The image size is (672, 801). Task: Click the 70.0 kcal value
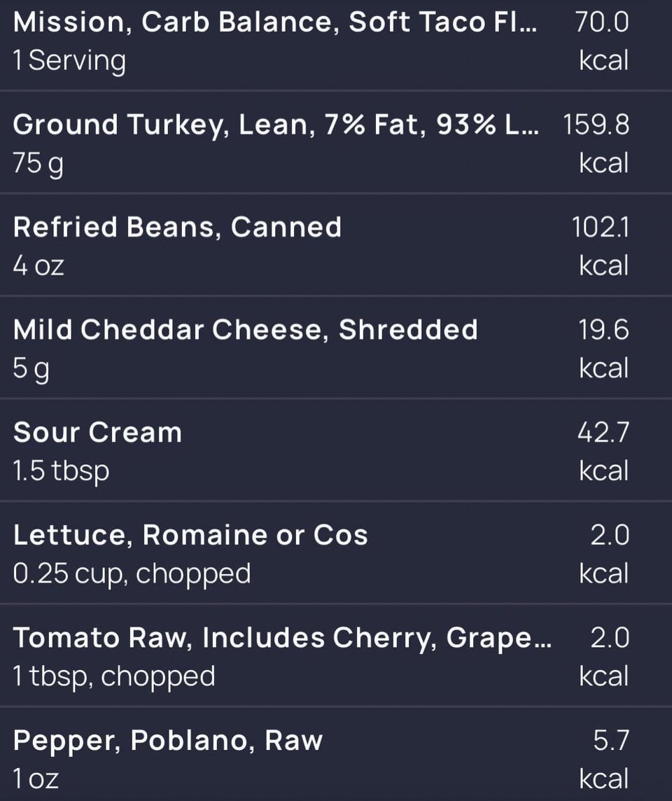pos(603,41)
